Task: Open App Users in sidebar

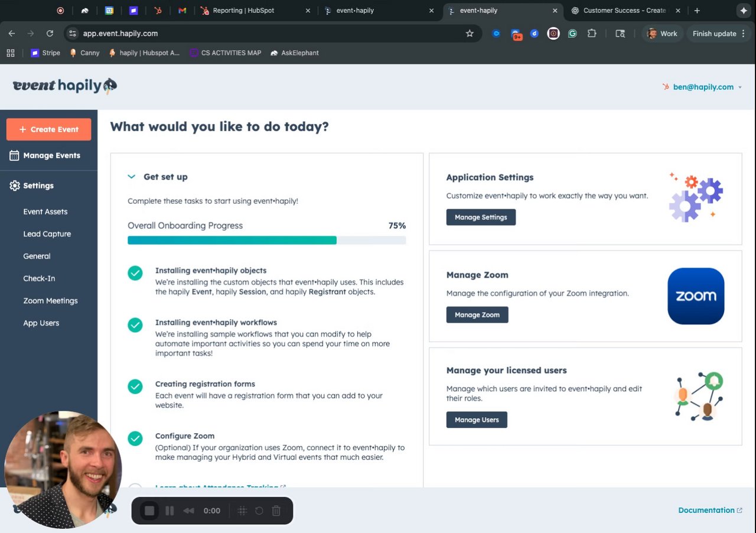Action: pyautogui.click(x=41, y=323)
